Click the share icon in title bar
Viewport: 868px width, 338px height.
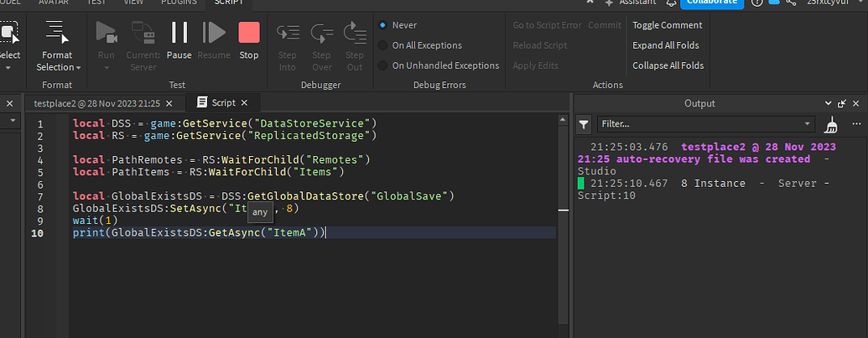click(x=792, y=3)
